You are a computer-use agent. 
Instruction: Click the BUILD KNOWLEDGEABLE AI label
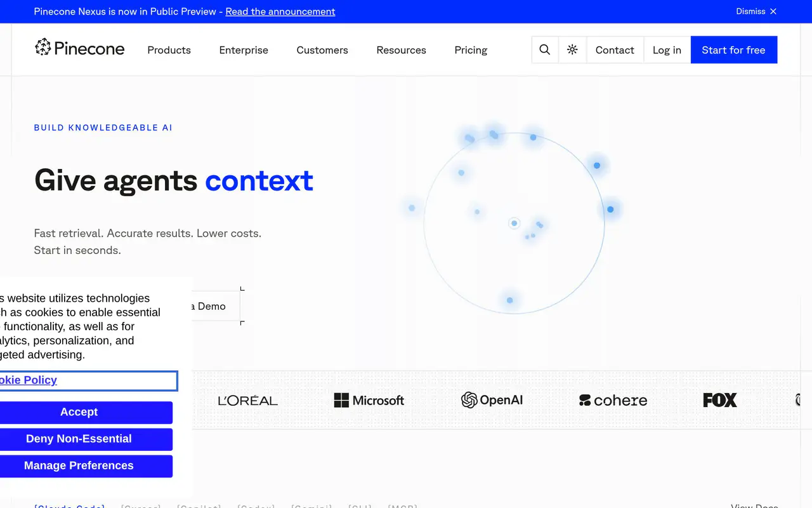click(x=103, y=128)
